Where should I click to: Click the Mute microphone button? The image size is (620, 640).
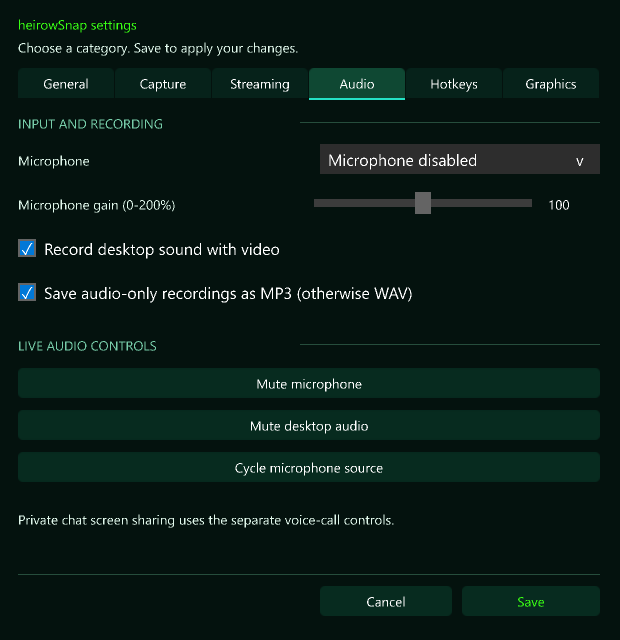point(309,383)
